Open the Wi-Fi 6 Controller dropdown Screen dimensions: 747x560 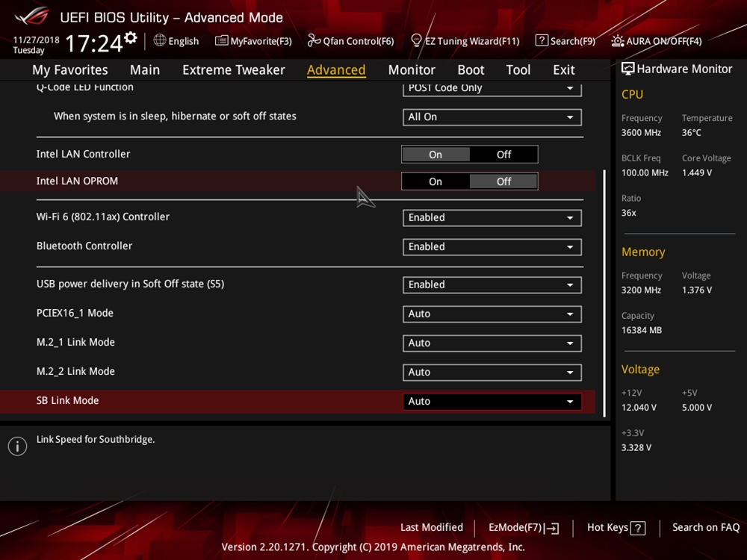(492, 217)
